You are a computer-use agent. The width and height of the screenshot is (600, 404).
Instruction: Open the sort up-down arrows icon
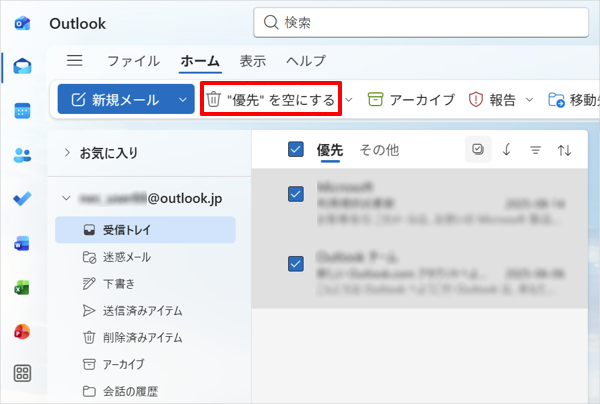(564, 150)
